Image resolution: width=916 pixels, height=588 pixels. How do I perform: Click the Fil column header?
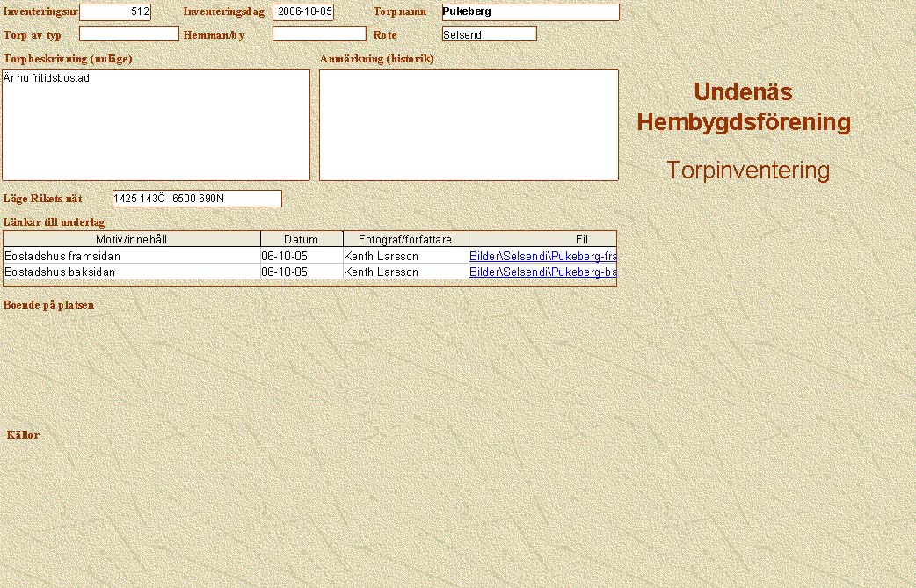pos(542,239)
